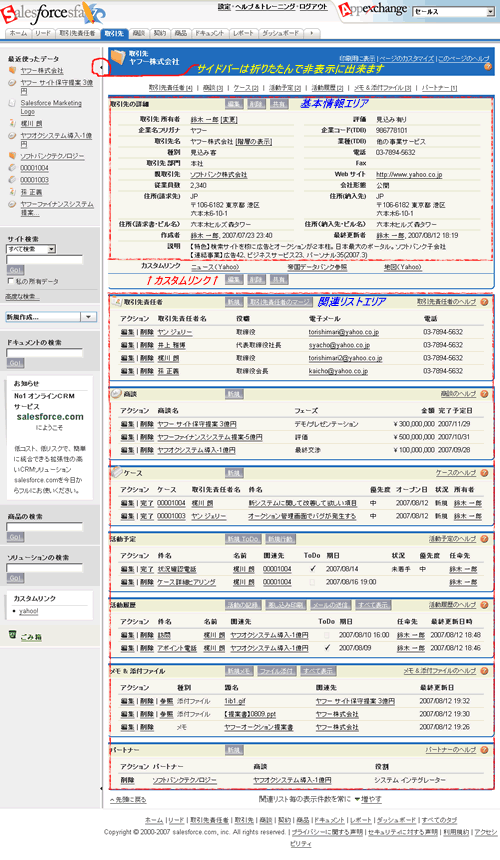Click the 新規 ToDo button
The width and height of the screenshot is (500, 860).
click(x=243, y=539)
